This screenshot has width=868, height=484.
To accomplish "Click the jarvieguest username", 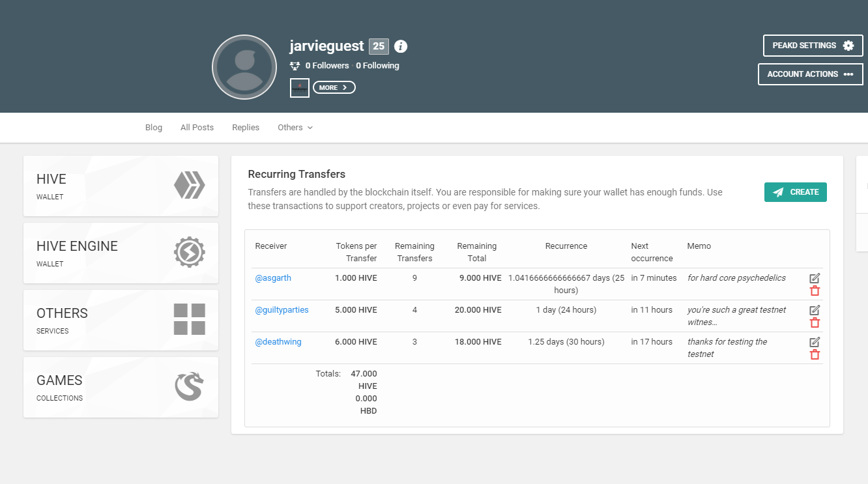I will click(326, 46).
